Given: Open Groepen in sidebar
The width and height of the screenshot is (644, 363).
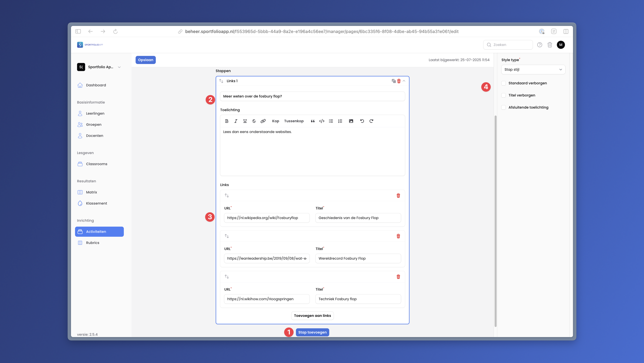Looking at the screenshot, I should [x=99, y=125].
